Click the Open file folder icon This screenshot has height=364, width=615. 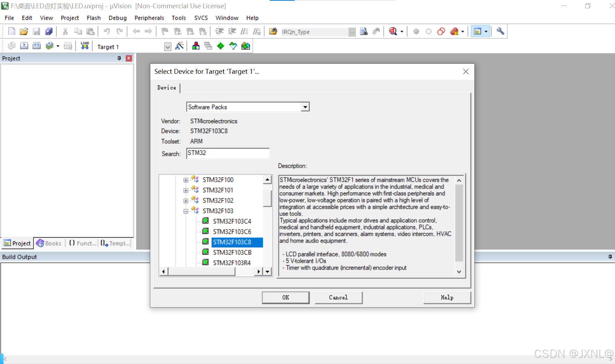point(24,32)
